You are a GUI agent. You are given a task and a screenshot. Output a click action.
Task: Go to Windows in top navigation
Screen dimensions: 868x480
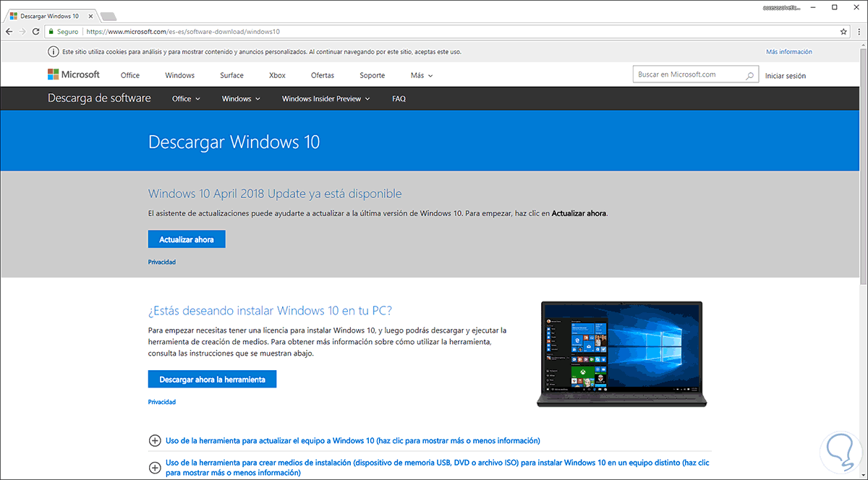(179, 75)
